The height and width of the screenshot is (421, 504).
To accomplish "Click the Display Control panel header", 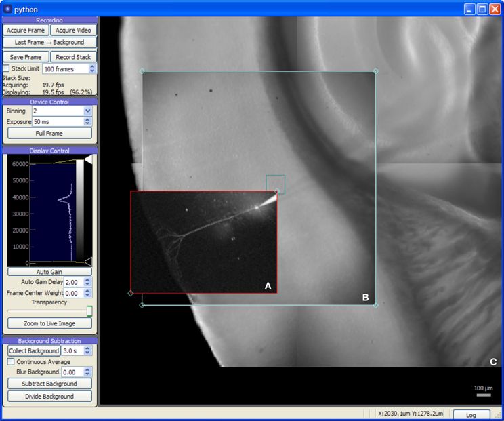I will pyautogui.click(x=49, y=151).
